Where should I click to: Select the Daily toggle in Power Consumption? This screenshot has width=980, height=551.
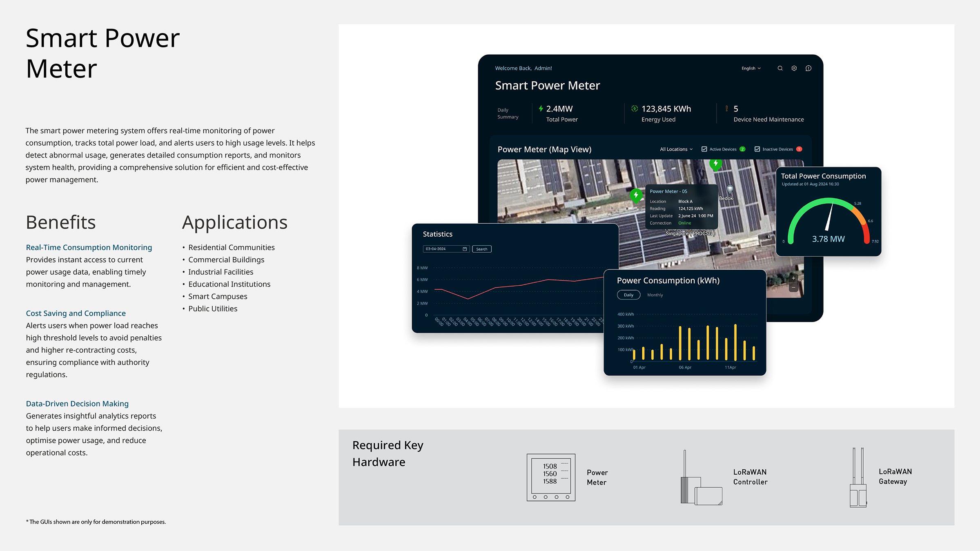(x=628, y=295)
